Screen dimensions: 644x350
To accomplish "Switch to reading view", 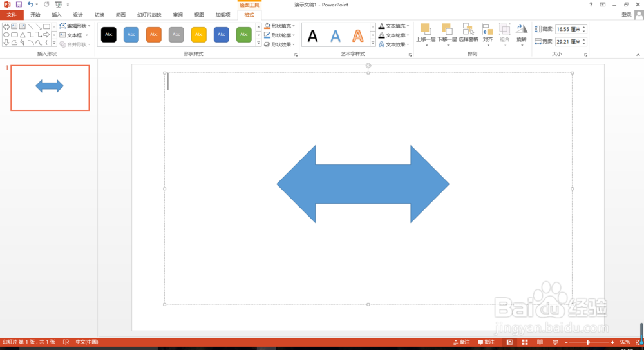I will 540,342.
